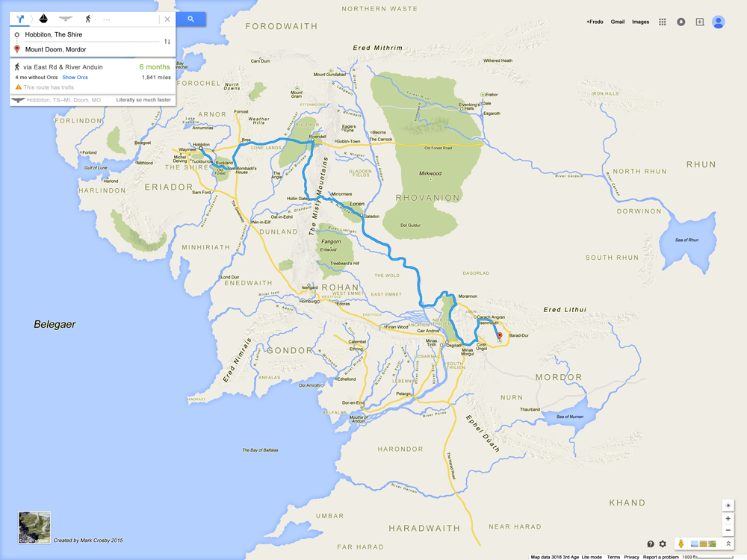Expand the imagery panel with double chevron
The height and width of the screenshot is (560, 747).
click(x=728, y=544)
